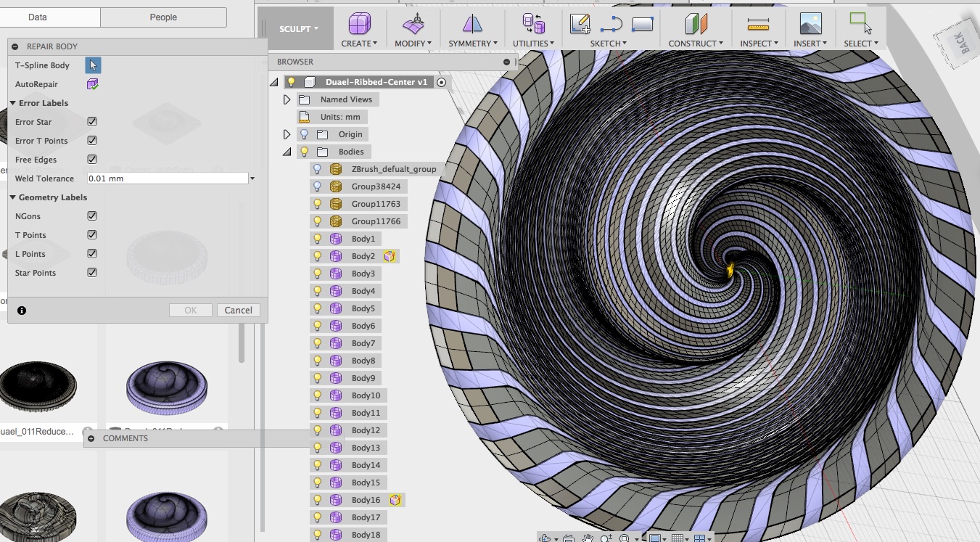
Task: Open the Orbit tool in navigation bar
Action: pyautogui.click(x=545, y=538)
